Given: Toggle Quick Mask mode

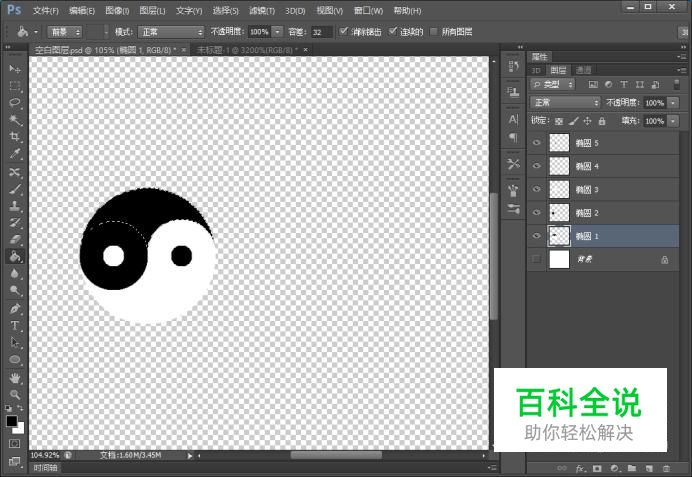Looking at the screenshot, I should pos(15,443).
